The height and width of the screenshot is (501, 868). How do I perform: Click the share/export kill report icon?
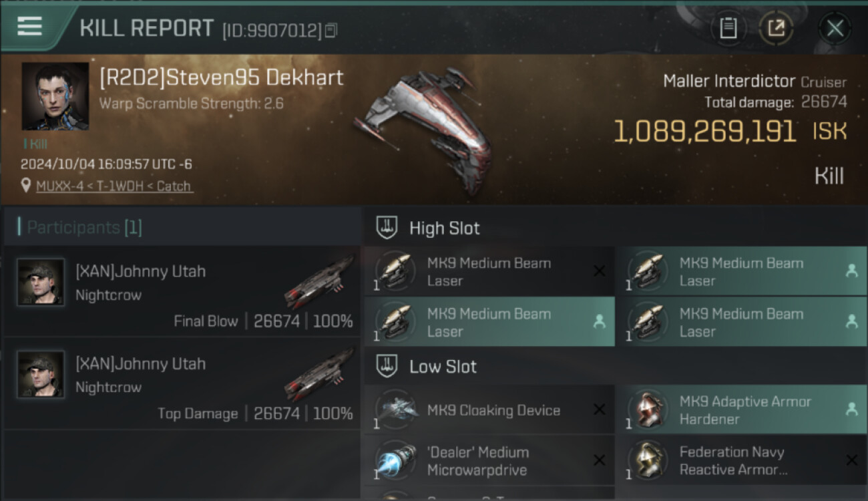click(776, 28)
